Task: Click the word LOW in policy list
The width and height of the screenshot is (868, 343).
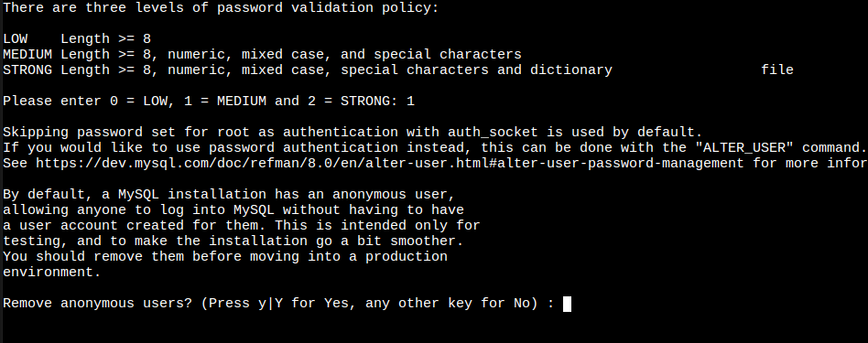Action: [x=15, y=38]
